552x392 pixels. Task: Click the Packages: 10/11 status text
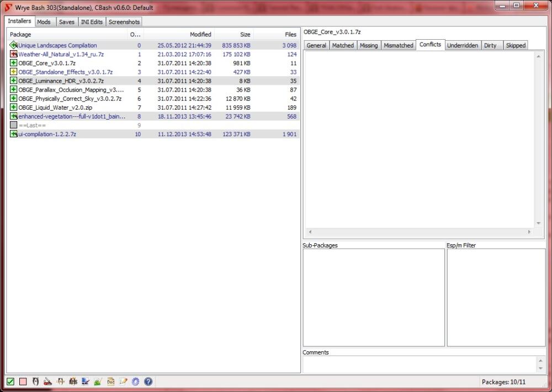point(503,382)
